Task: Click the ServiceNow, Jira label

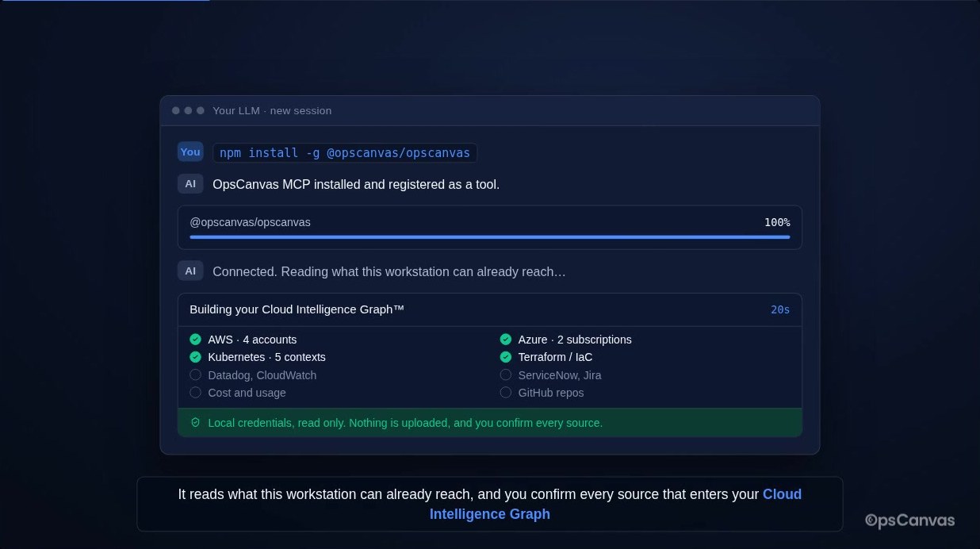Action: (560, 375)
